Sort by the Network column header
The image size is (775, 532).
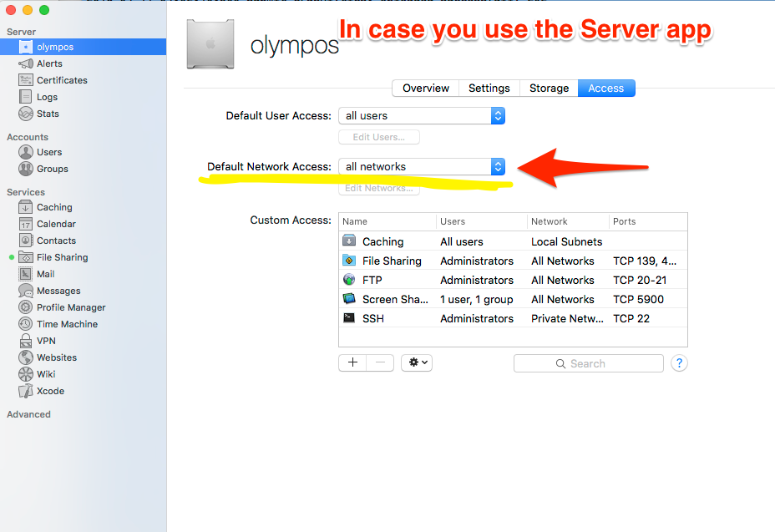568,221
